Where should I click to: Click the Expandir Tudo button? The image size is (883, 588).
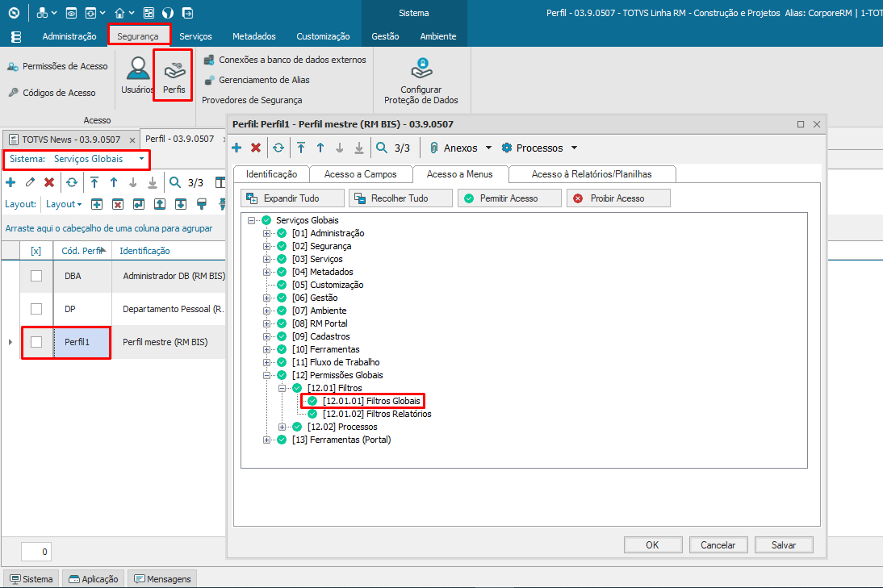292,198
